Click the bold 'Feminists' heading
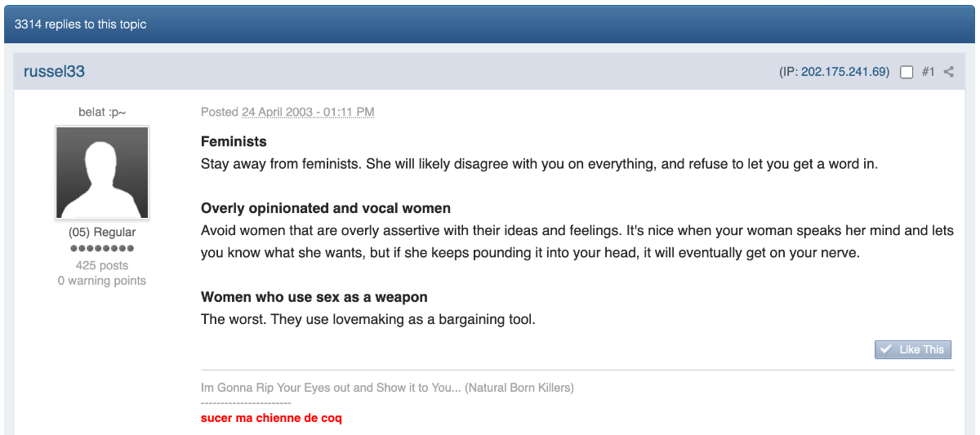Viewport: 980px width, 435px height. click(234, 142)
